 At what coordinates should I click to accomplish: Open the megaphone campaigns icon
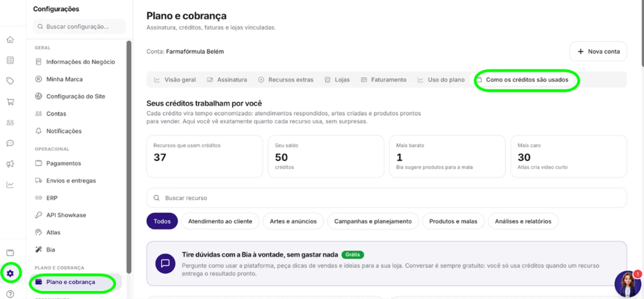(x=10, y=164)
